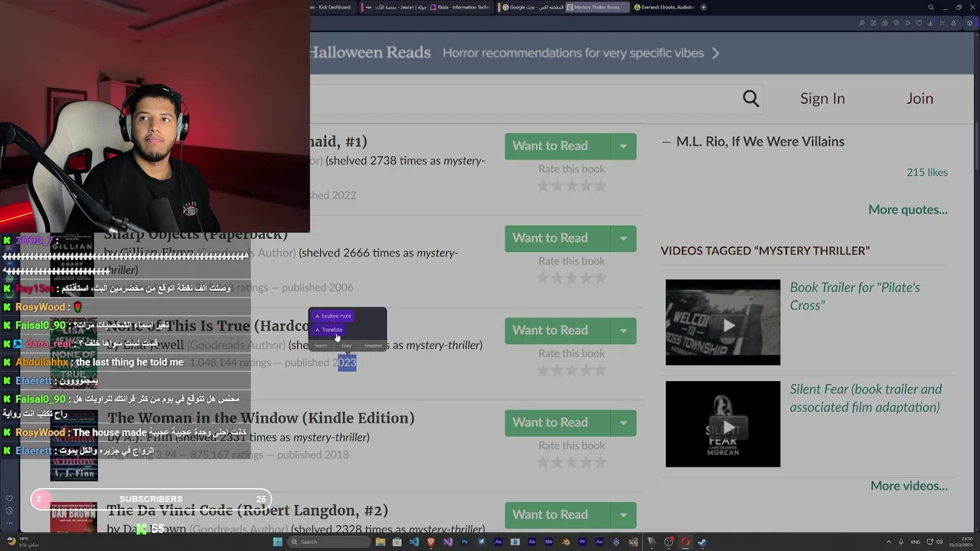Open Microsoft Store from the taskbar

pos(397,542)
